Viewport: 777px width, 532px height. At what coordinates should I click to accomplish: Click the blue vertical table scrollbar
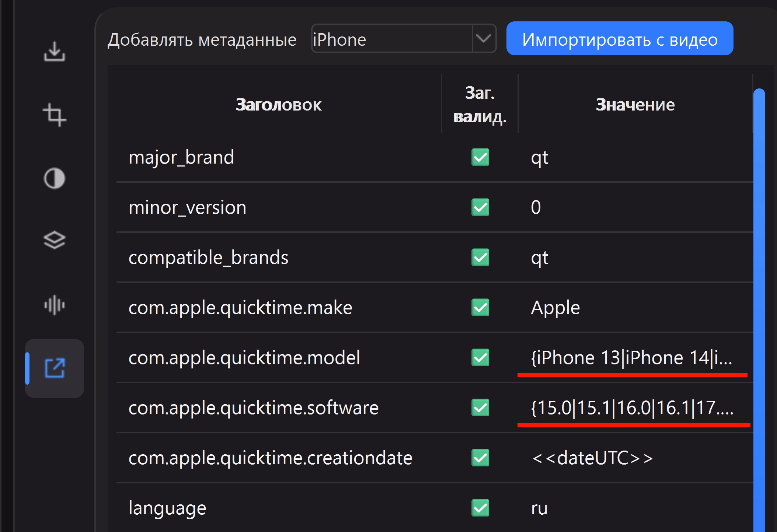click(x=759, y=310)
